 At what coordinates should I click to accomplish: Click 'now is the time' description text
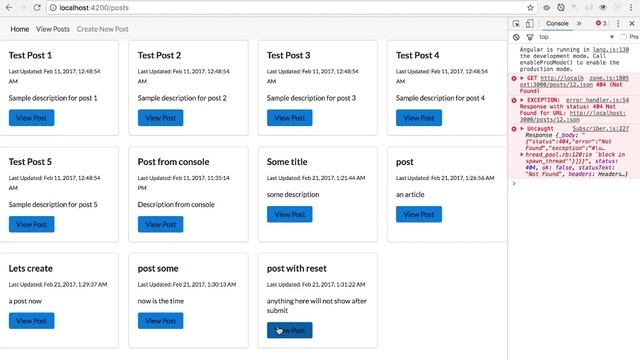pyautogui.click(x=161, y=301)
